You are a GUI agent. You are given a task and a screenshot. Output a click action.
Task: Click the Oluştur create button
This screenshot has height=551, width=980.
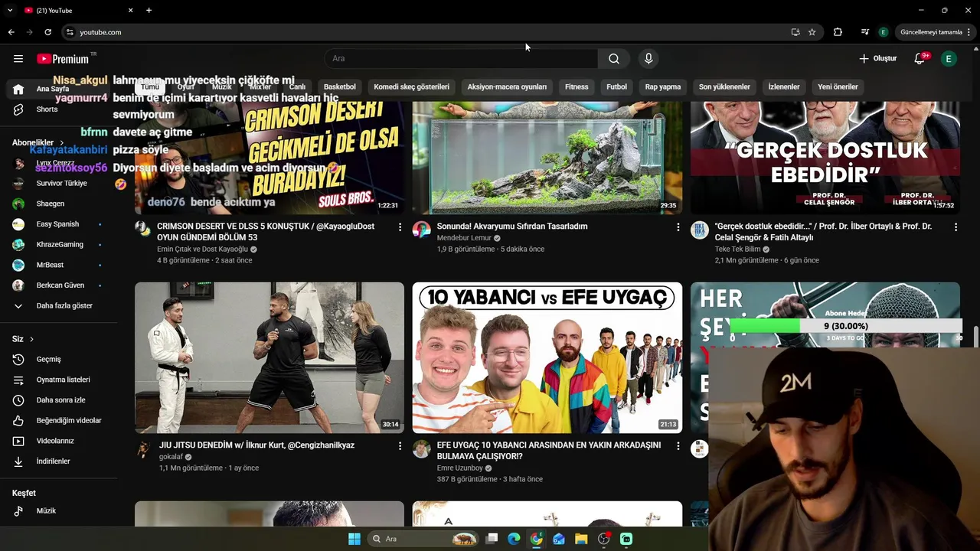pyautogui.click(x=877, y=59)
